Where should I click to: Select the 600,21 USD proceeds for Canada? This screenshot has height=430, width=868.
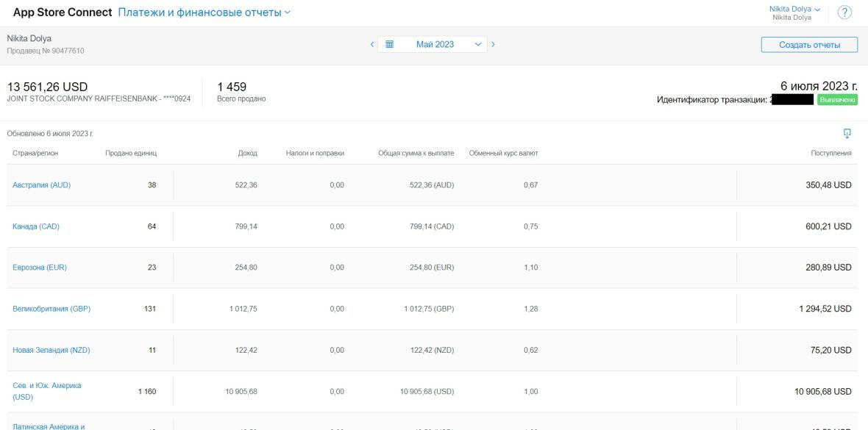click(828, 226)
